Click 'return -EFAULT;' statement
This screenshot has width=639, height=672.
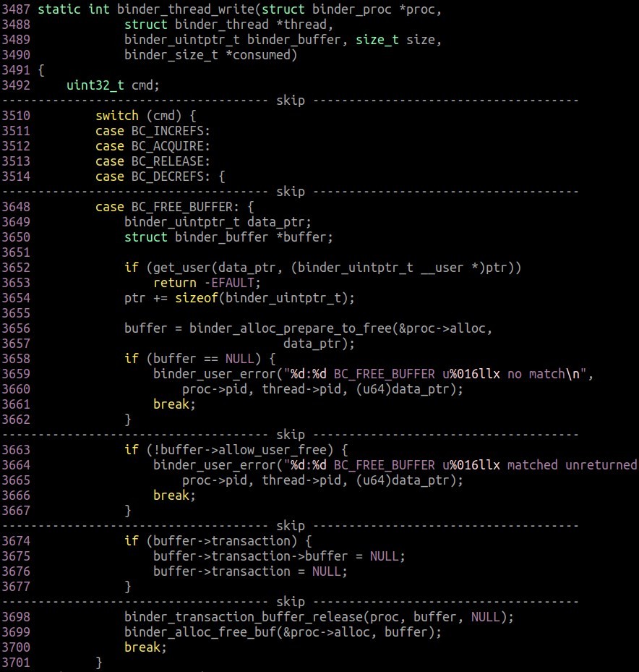(207, 283)
